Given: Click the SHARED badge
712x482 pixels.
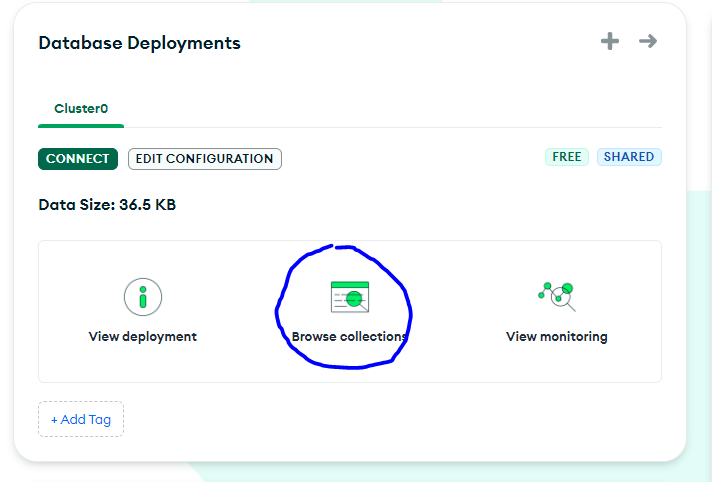Looking at the screenshot, I should click(x=629, y=157).
